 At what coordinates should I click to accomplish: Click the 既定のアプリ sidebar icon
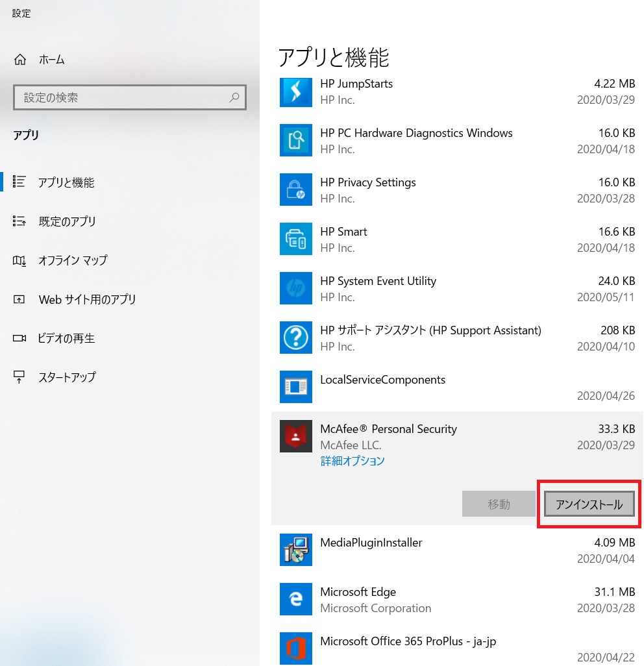point(19,221)
